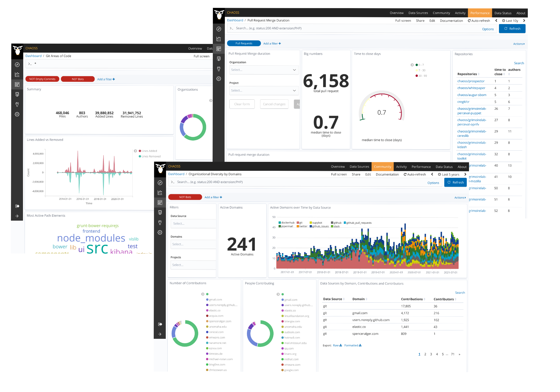Screen dimensions: 560x392
Task: Click the Visualize chart icon in Performance sidebar
Action: coord(219,39)
